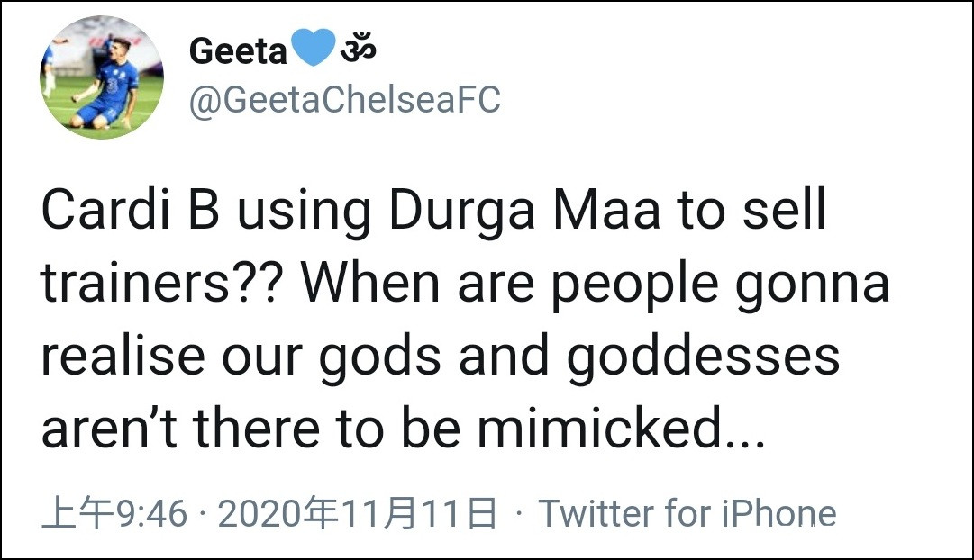Click the word "using" in first line
974x560 pixels.
[304, 214]
